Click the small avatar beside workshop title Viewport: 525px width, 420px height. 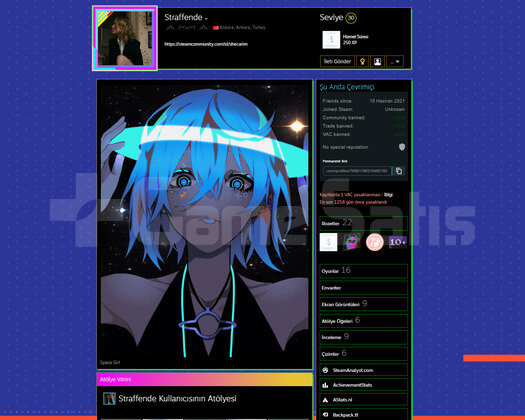coord(109,399)
